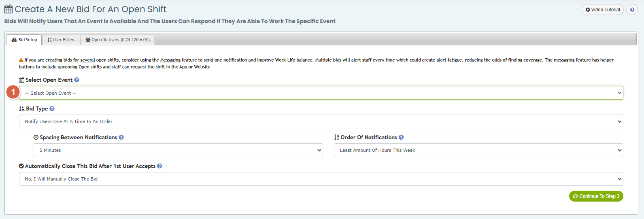Open the Open To Users tab
Viewport: 644px width, 219px height.
(118, 40)
